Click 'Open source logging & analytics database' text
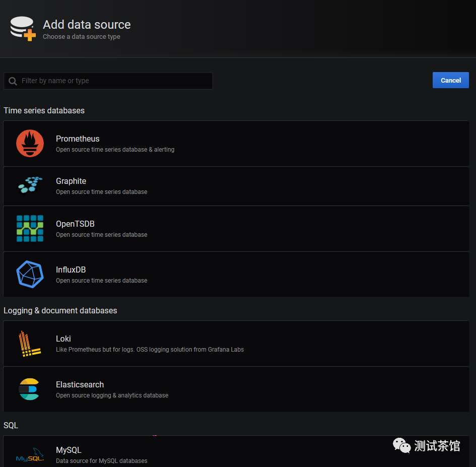This screenshot has width=476, height=467. tap(112, 395)
